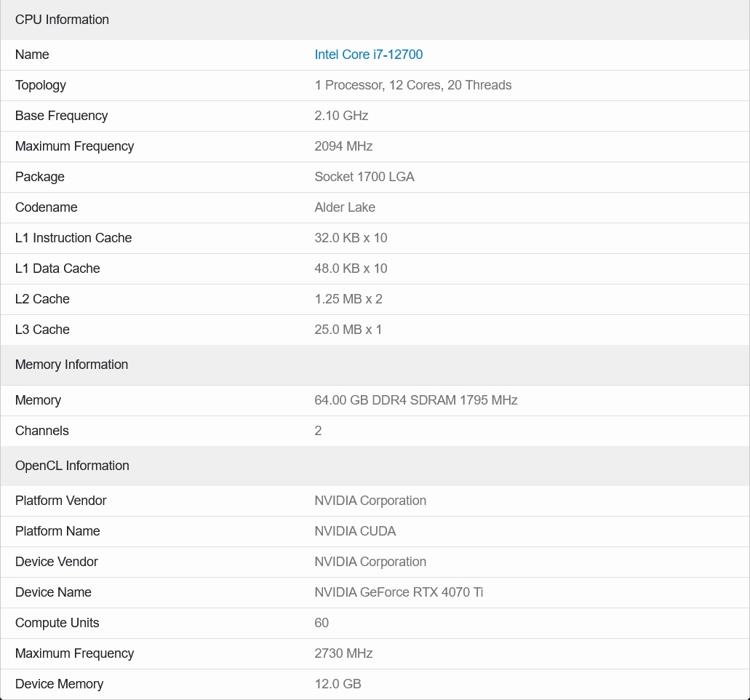This screenshot has width=750, height=700.
Task: Select the Topology value with 12 Cores
Action: click(412, 85)
